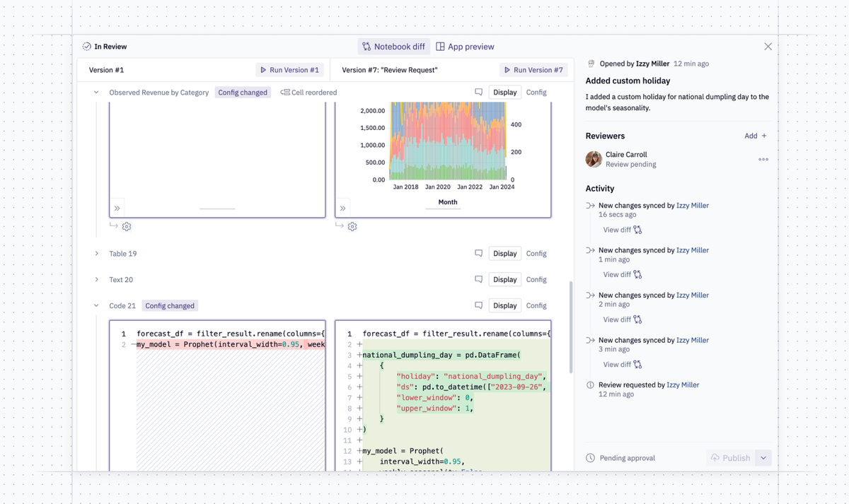Click Claire Carroll's avatar
The width and height of the screenshot is (849, 504).
click(x=594, y=159)
